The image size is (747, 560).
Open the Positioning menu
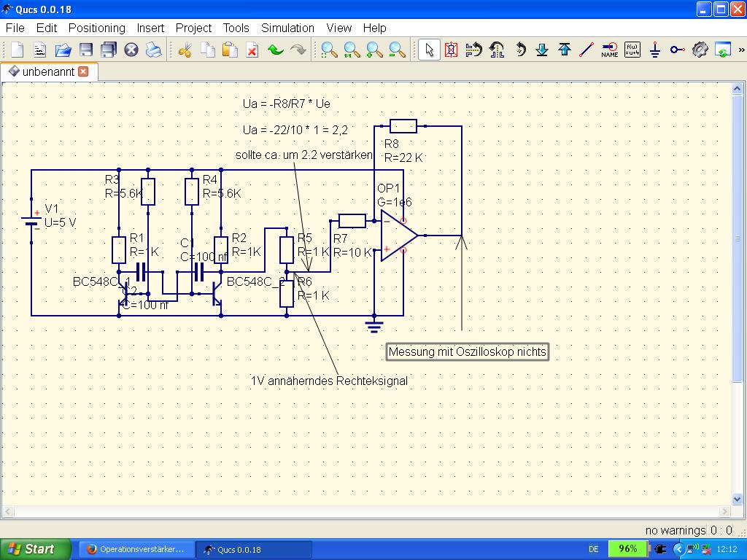coord(97,28)
